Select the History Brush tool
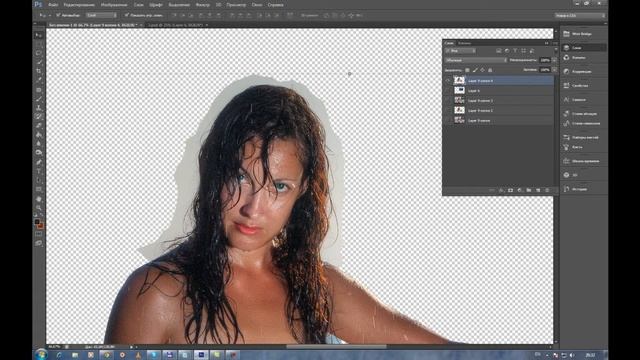Viewport: 640px width, 360px height. click(38, 117)
